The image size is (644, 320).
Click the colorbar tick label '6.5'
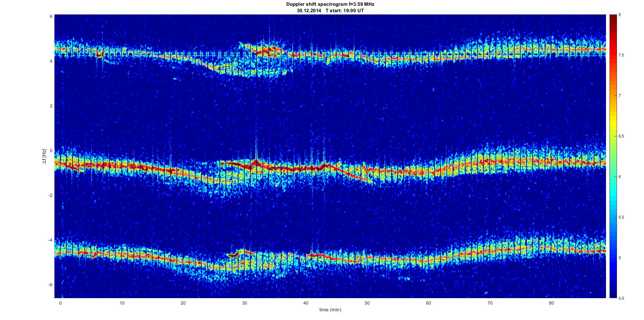[x=621, y=136]
